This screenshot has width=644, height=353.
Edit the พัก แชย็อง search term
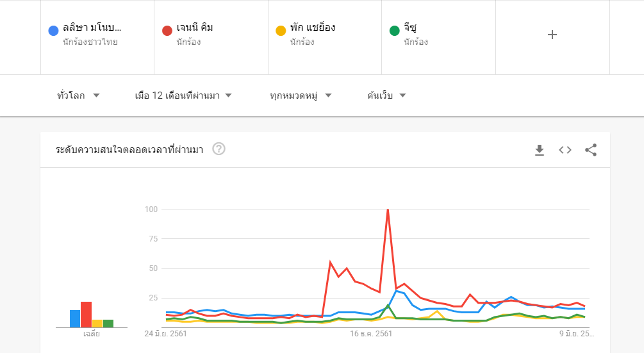325,35
